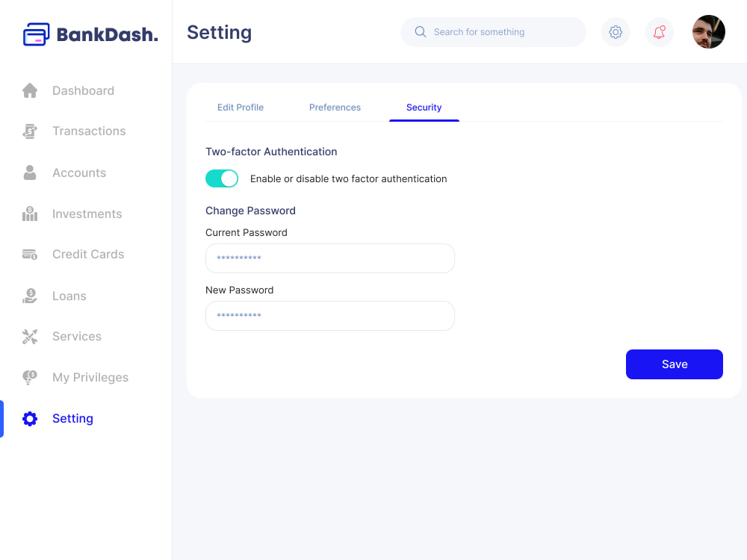747x560 pixels.
Task: Click the Search for something field
Action: coord(493,32)
